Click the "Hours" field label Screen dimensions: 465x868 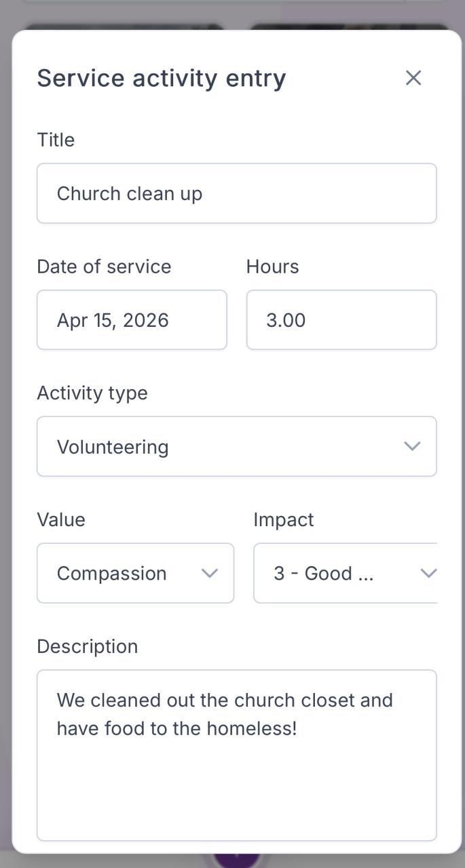tap(272, 267)
